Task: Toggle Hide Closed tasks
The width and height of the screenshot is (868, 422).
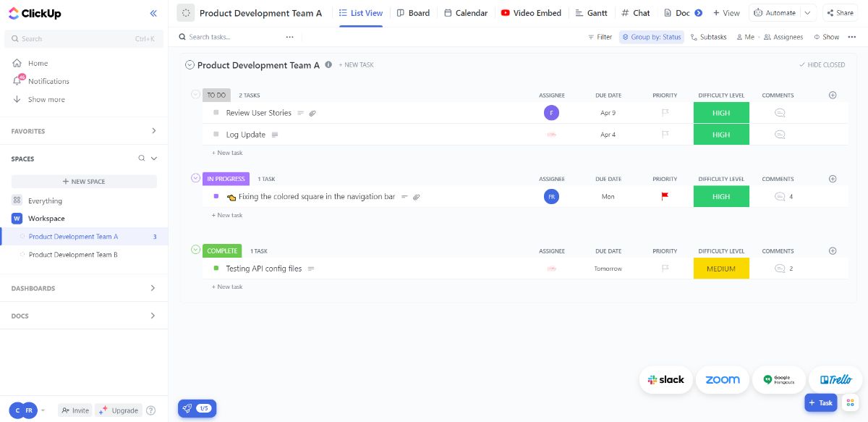Action: (822, 65)
